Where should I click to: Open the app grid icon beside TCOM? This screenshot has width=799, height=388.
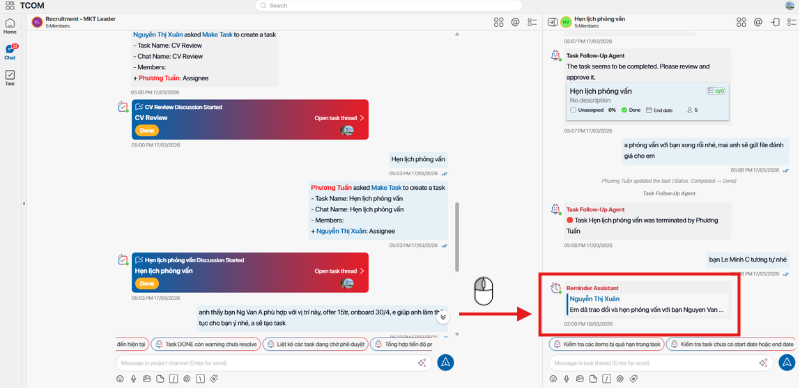10,6
